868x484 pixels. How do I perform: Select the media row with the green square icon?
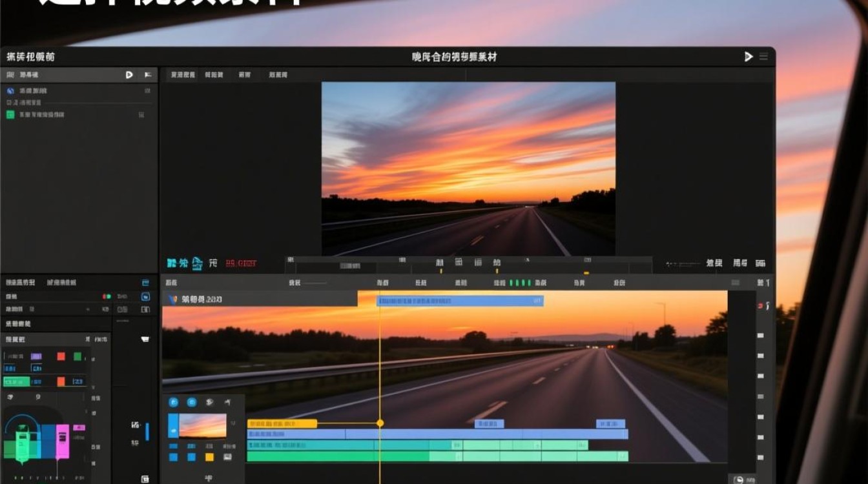coord(79,115)
